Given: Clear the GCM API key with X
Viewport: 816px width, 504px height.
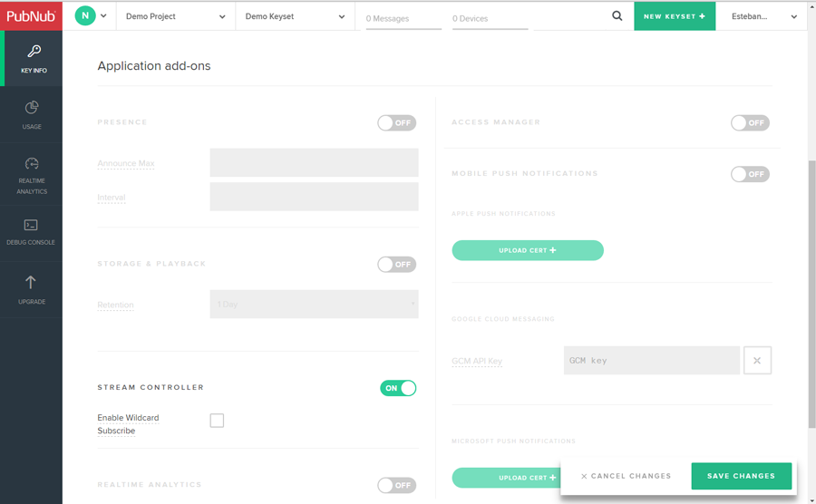Looking at the screenshot, I should [x=757, y=361].
